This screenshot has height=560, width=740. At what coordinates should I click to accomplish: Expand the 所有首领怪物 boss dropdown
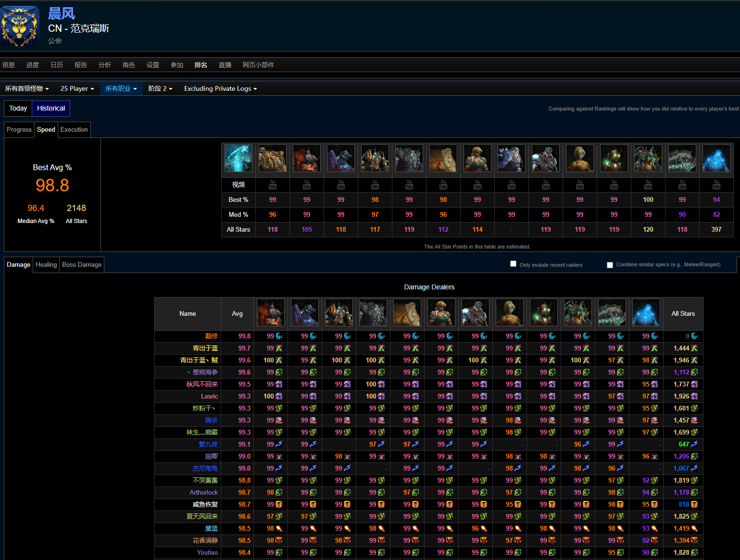coord(27,89)
